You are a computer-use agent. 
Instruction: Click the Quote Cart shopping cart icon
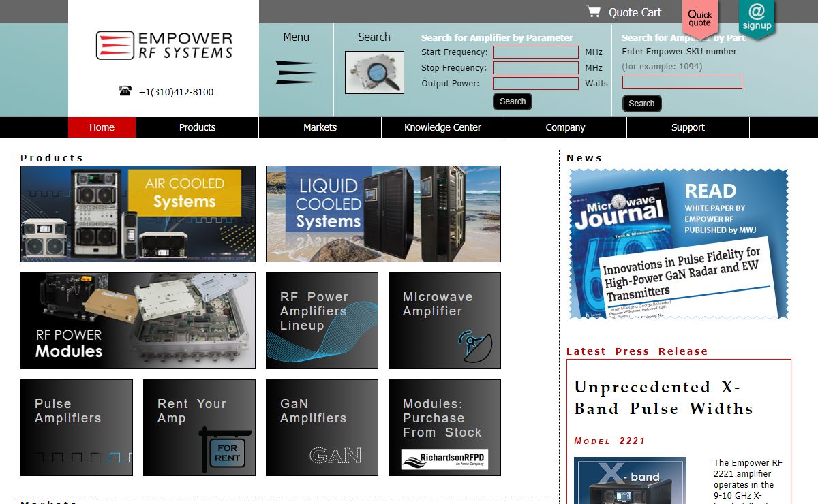(594, 12)
